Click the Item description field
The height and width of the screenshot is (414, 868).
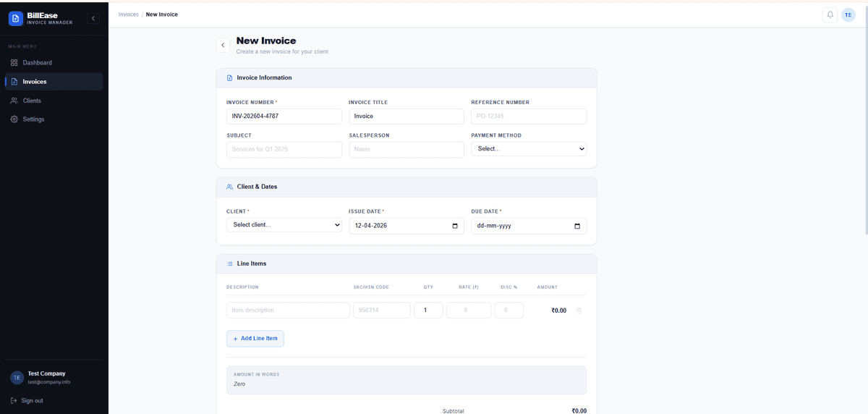(288, 310)
